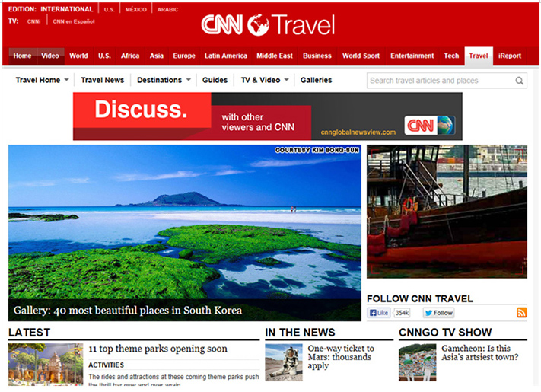The height and width of the screenshot is (392, 541).
Task: Open the 11 top theme parks article
Action: 158,349
